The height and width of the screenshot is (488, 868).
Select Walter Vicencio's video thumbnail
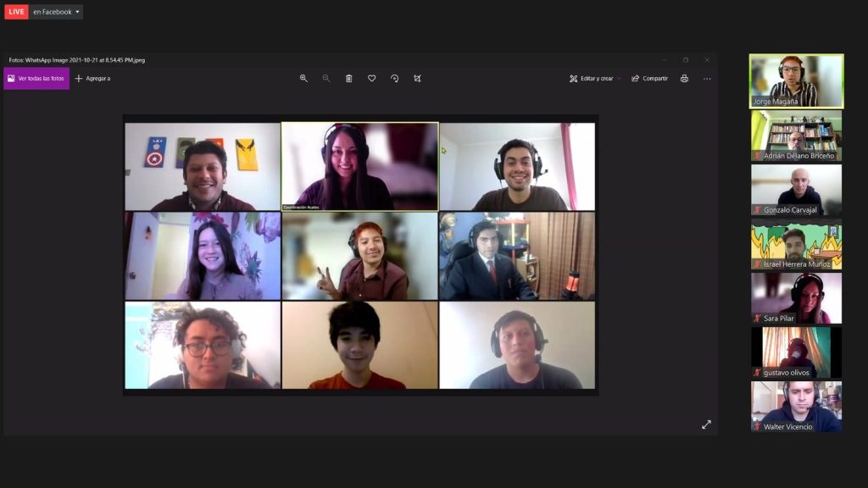[796, 406]
